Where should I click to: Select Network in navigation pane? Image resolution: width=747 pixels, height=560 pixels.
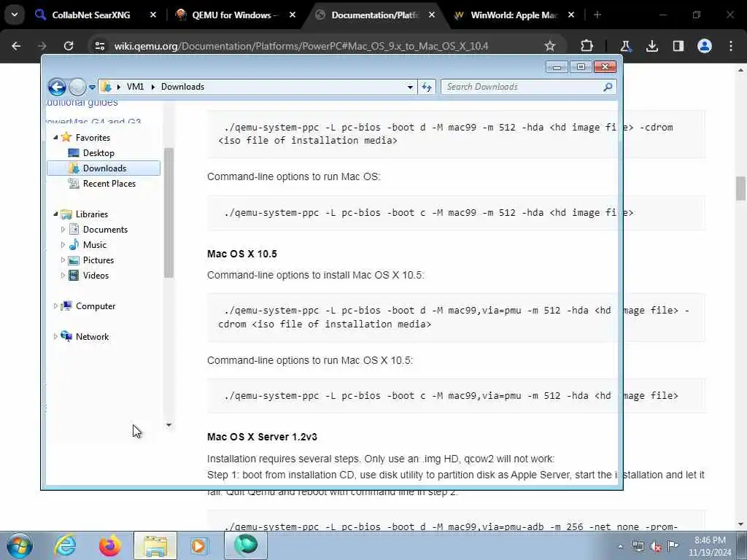coord(92,336)
